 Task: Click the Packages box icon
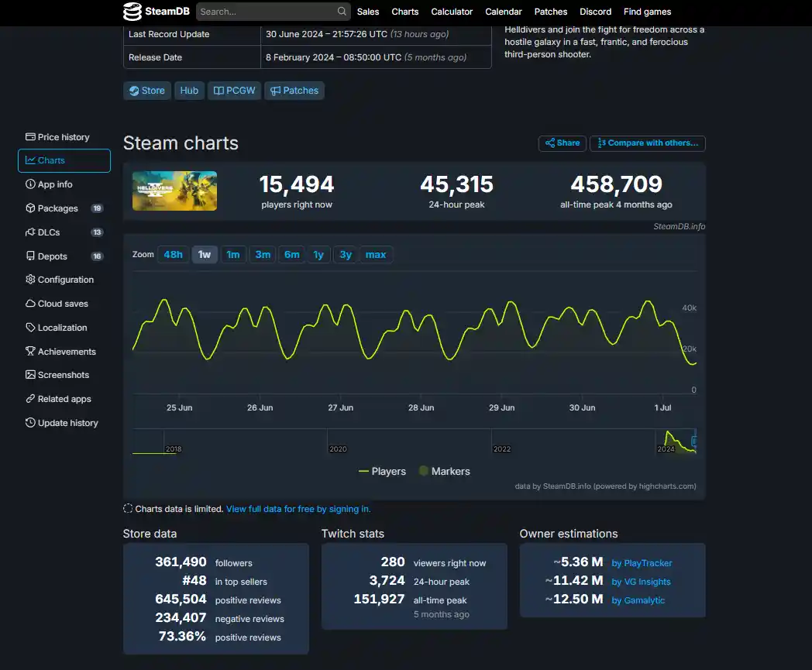click(30, 208)
